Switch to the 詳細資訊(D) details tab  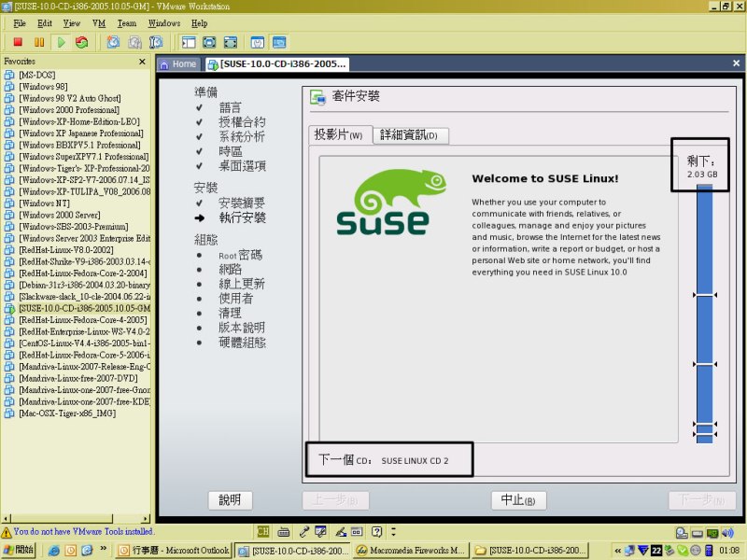[x=410, y=135]
